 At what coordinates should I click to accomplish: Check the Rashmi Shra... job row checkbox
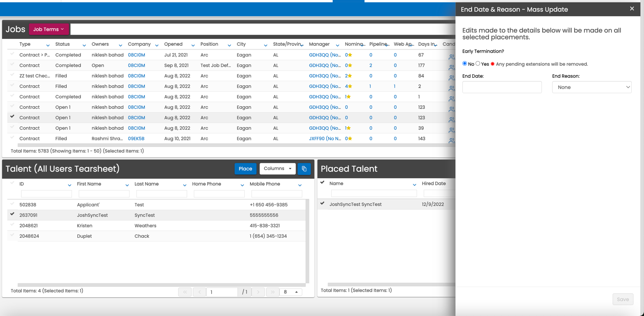point(12,138)
